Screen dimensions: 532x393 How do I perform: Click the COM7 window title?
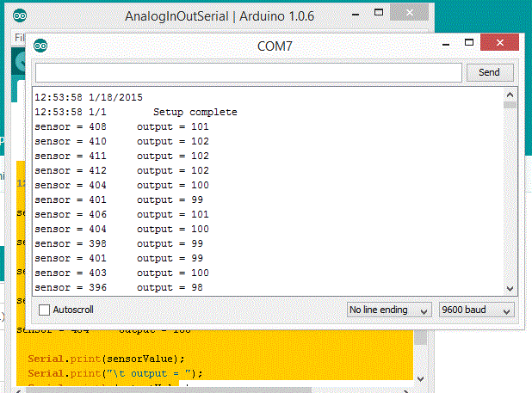(x=275, y=46)
